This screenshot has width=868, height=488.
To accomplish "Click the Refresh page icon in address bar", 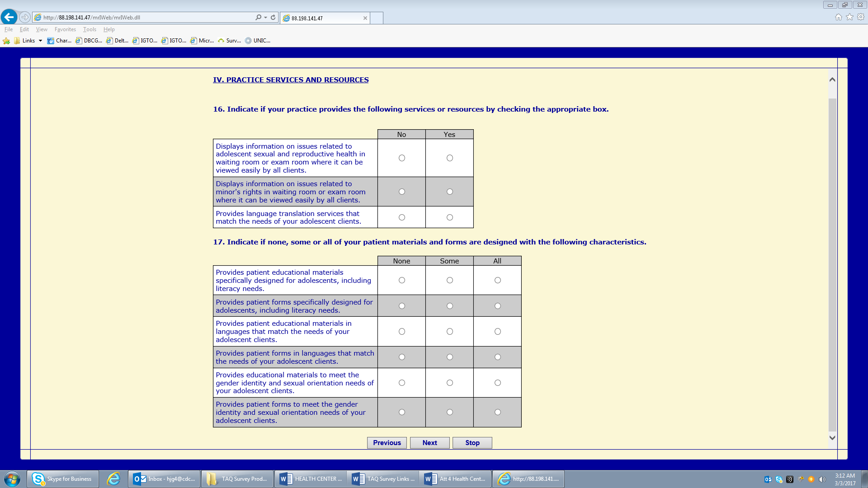I will (273, 17).
